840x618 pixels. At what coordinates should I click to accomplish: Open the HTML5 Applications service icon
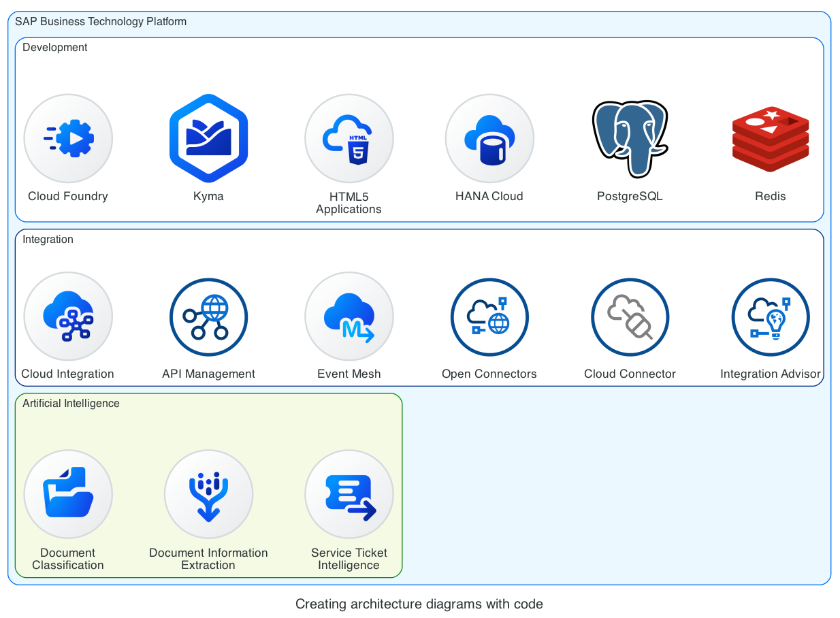click(349, 137)
